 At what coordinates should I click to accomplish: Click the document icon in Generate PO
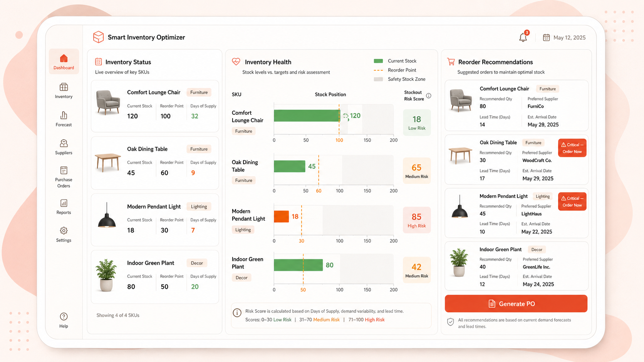[492, 304]
